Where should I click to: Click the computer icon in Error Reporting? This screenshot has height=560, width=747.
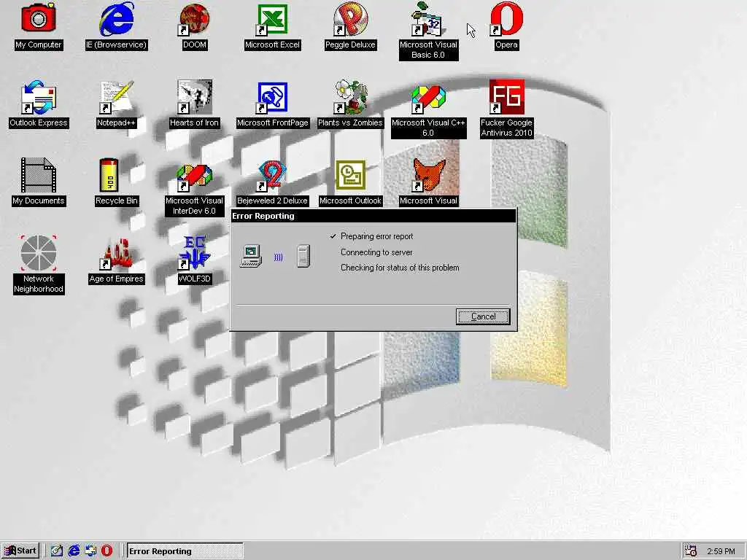(x=251, y=256)
